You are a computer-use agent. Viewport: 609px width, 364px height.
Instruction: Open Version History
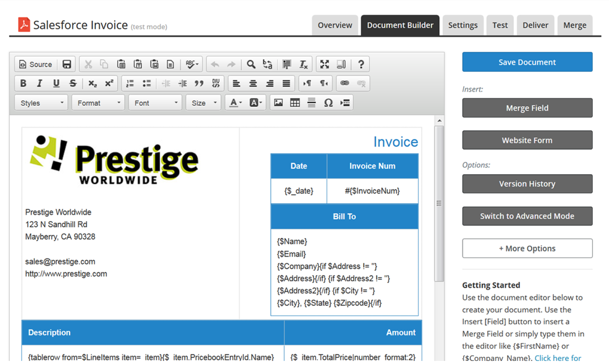527,184
